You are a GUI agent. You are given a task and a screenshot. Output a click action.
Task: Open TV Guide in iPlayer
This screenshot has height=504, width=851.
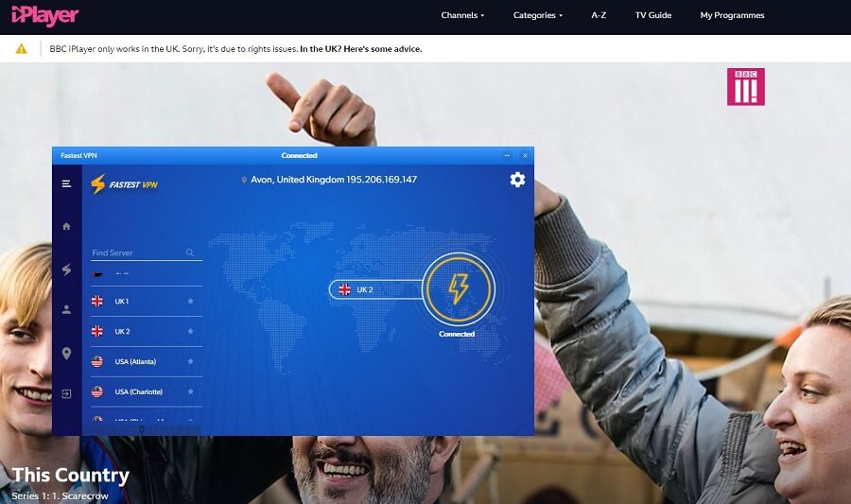pyautogui.click(x=652, y=15)
